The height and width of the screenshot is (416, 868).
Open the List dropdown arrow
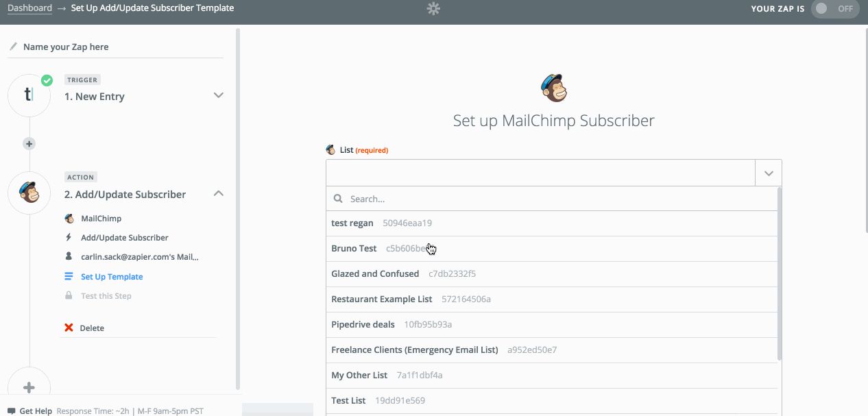click(768, 173)
